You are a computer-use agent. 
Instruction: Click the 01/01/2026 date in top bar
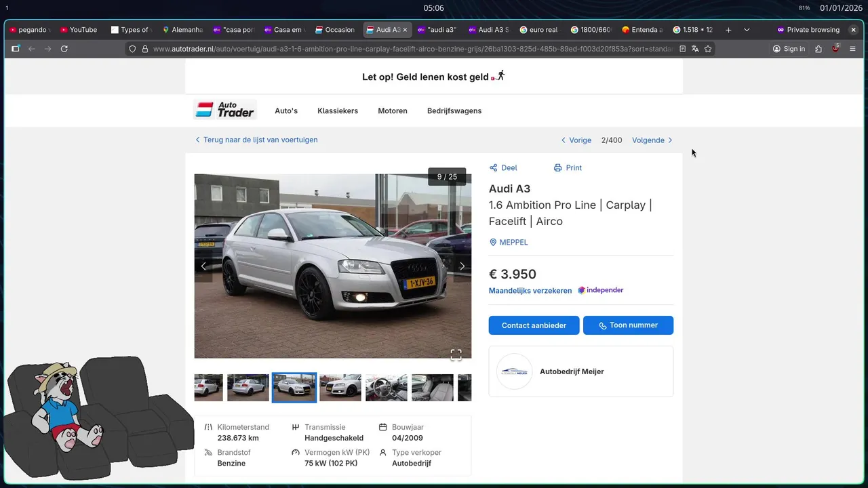(x=840, y=8)
